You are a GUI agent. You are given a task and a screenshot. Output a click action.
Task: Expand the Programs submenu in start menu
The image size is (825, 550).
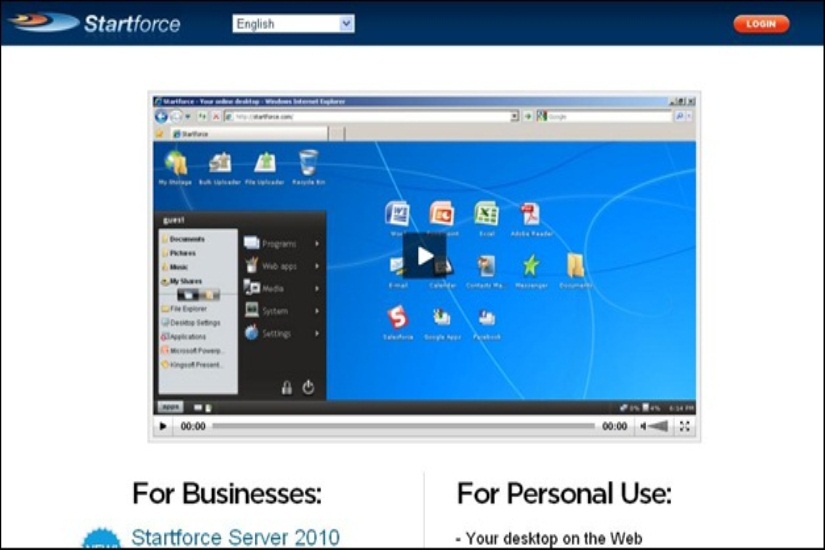[281, 244]
